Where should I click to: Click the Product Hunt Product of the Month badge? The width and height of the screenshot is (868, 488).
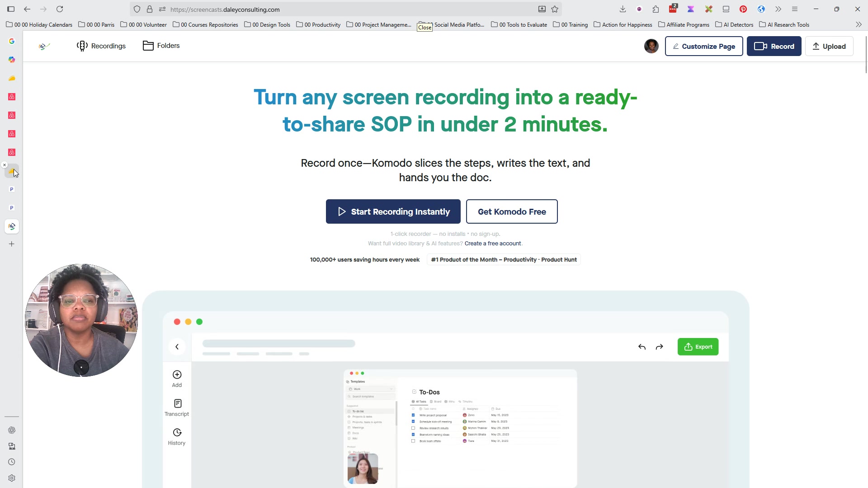504,260
